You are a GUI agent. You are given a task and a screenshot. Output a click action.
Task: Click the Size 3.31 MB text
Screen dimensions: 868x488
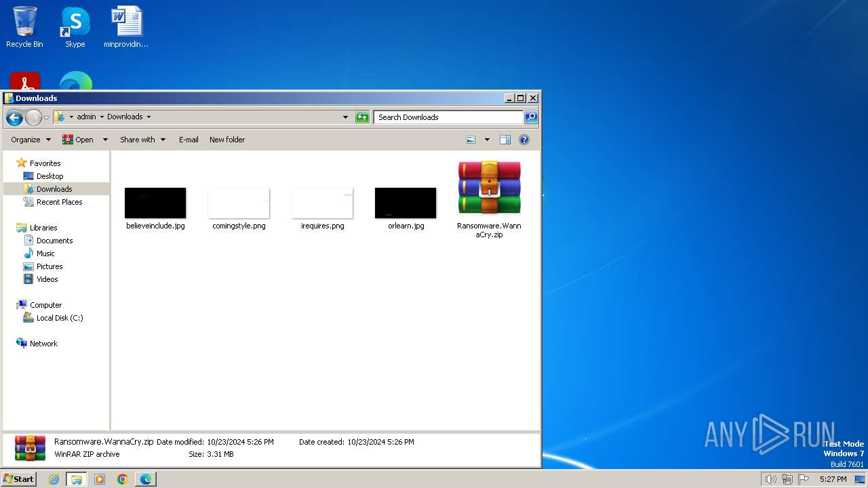(211, 454)
